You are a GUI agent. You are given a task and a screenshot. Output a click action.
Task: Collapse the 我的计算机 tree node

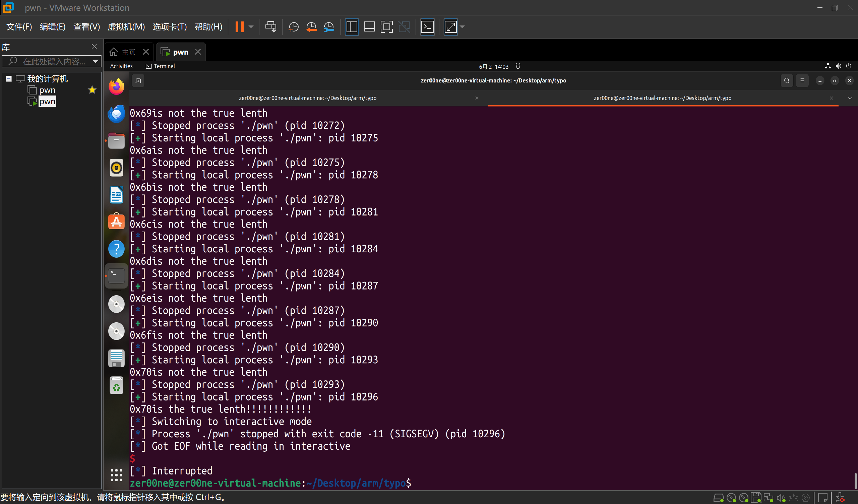9,79
